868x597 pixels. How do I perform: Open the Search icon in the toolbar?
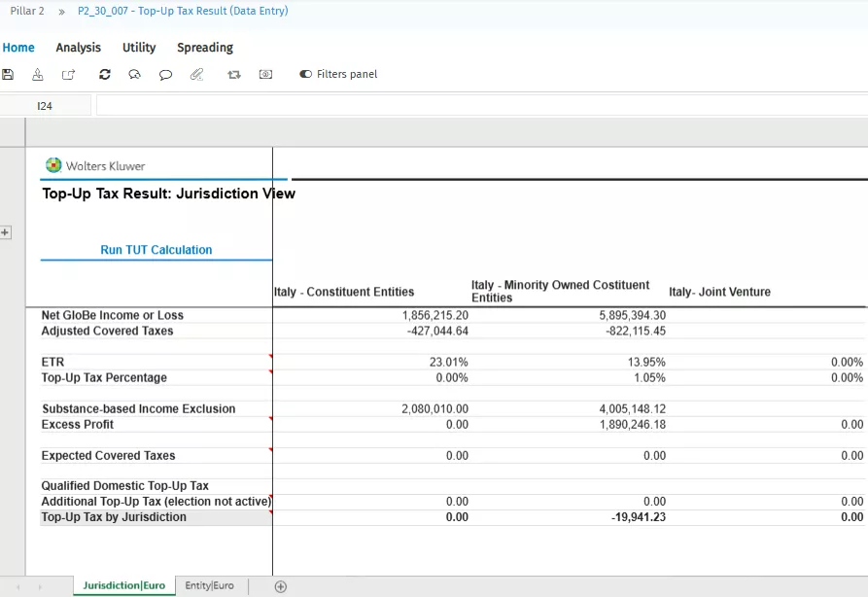coord(135,74)
